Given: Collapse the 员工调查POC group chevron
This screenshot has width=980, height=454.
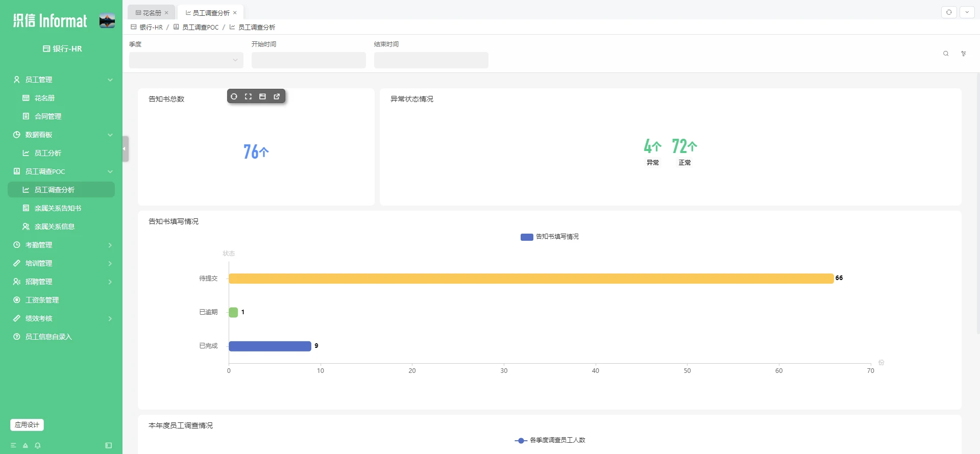Looking at the screenshot, I should [110, 171].
